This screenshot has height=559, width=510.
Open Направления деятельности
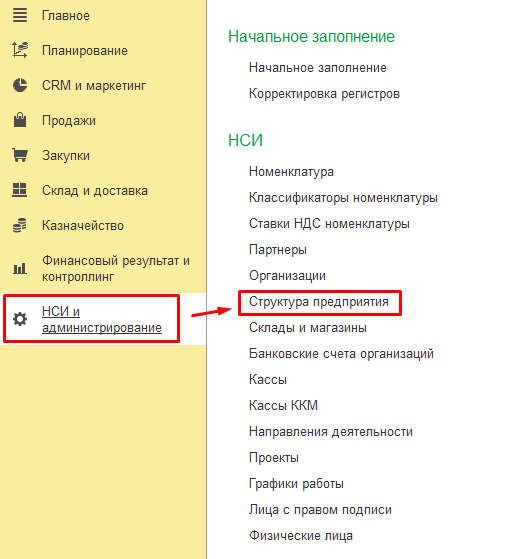point(331,432)
